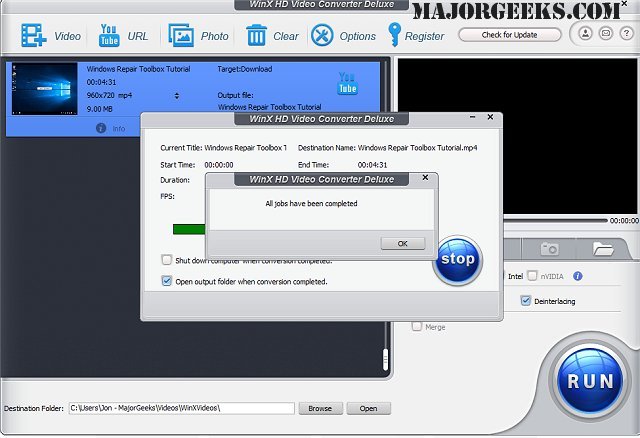Click the '9.00 MB' file size text
The width and height of the screenshot is (640, 438).
pyautogui.click(x=99, y=109)
